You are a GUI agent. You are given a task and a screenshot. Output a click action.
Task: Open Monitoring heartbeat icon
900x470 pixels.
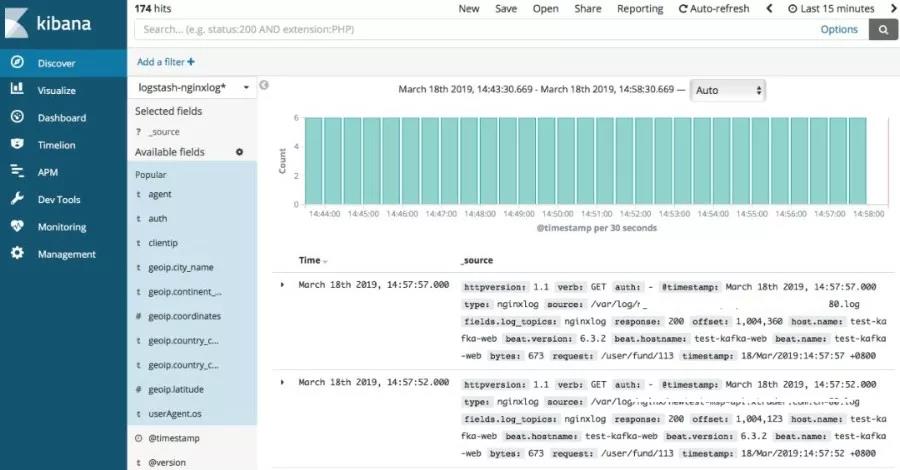pyautogui.click(x=17, y=226)
